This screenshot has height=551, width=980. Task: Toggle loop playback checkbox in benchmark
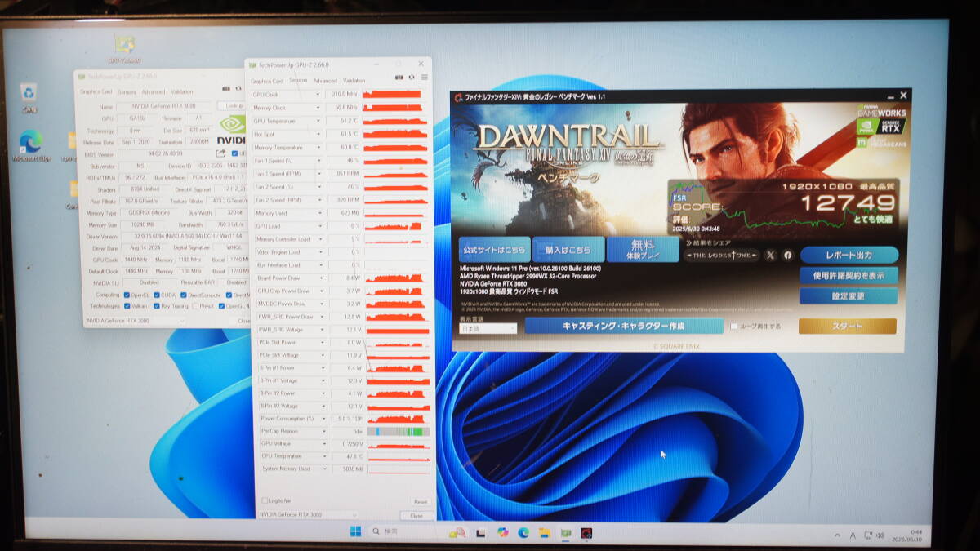733,326
